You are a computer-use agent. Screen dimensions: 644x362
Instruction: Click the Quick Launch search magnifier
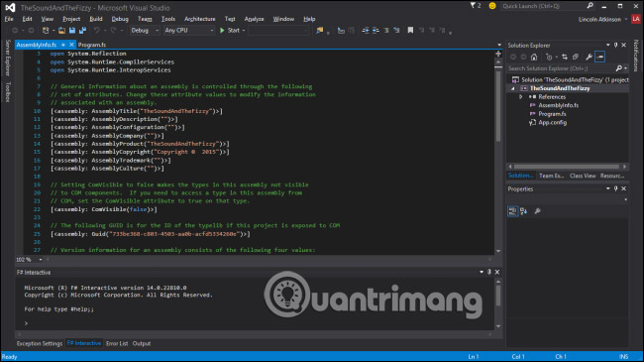[590, 6]
